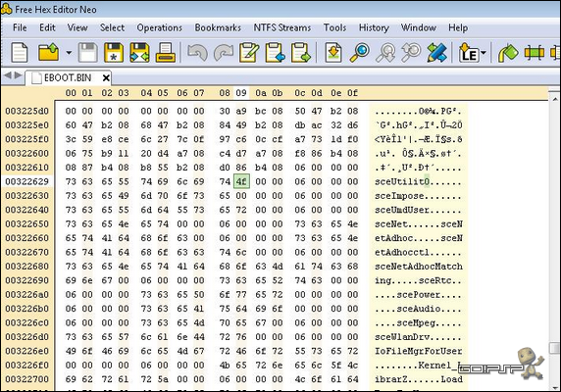Viewport: 561px width, 392px height.
Task: Open the Select menu
Action: [113, 27]
